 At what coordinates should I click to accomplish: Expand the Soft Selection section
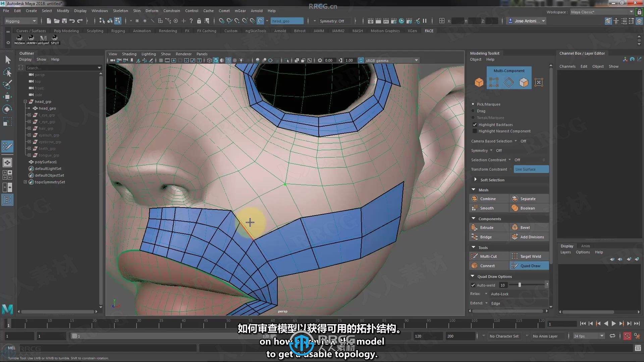(x=476, y=179)
